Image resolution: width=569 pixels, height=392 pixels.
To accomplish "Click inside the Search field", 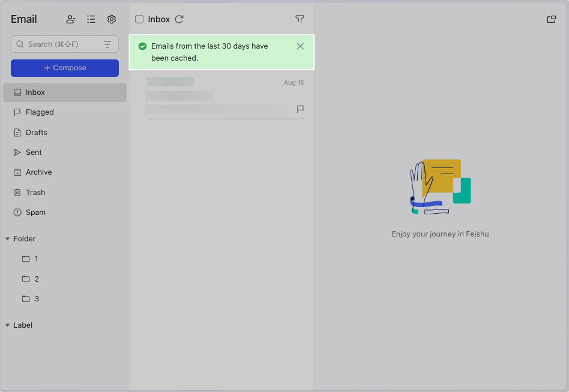I will pyautogui.click(x=65, y=44).
